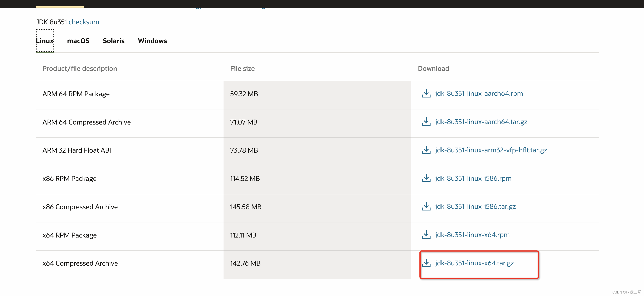This screenshot has width=644, height=296.
Task: Open the JDK 8u351 checksum link
Action: click(84, 22)
